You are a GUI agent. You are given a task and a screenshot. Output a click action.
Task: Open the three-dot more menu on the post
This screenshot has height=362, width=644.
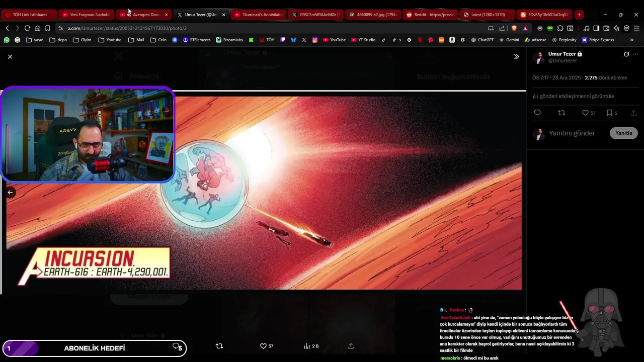(x=635, y=54)
